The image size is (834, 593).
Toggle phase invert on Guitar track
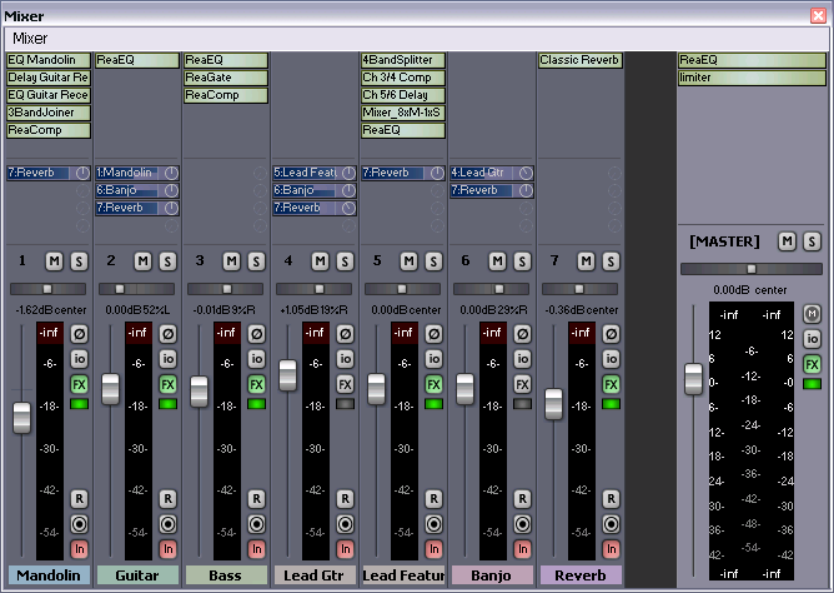point(168,334)
